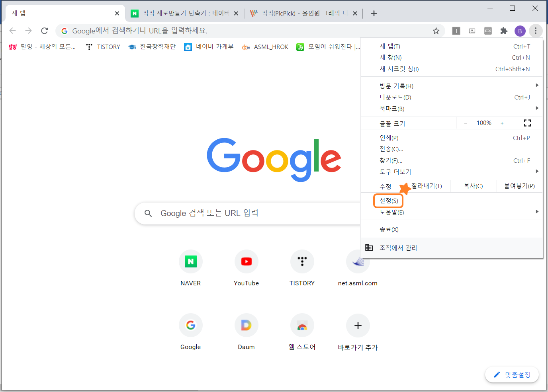Open 탈잉 bookmark
The height and width of the screenshot is (392, 548).
coord(42,47)
